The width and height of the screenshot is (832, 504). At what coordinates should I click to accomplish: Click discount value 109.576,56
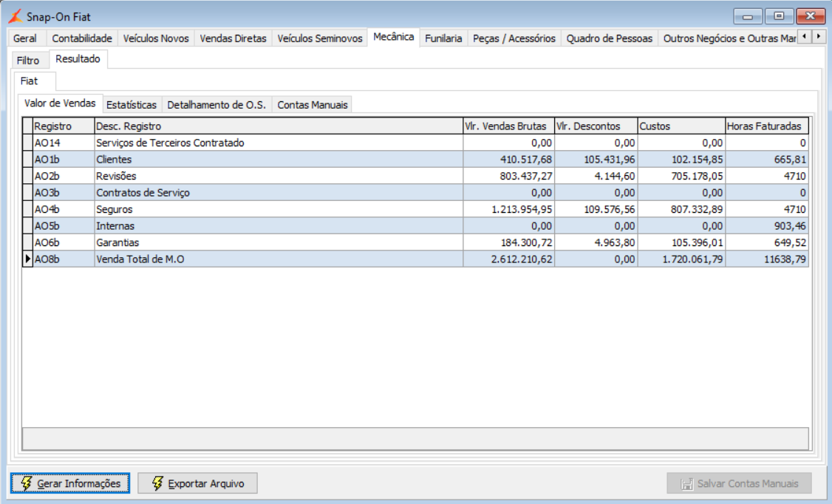(596, 209)
